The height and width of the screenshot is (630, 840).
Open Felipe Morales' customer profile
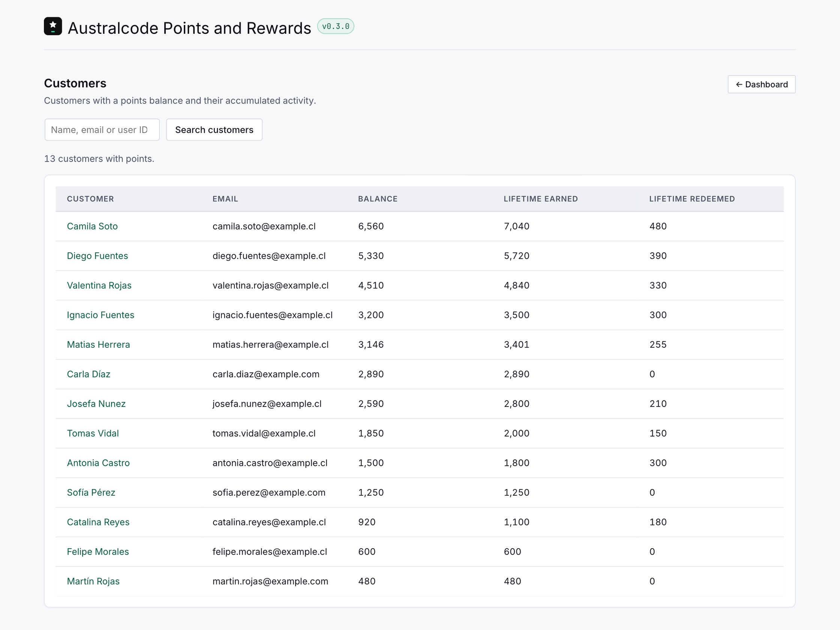(x=98, y=552)
